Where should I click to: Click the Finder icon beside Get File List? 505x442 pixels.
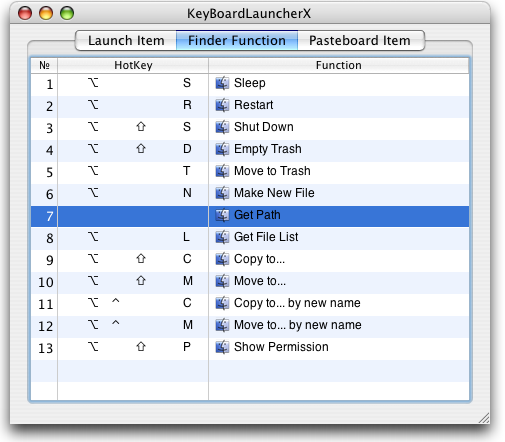[x=222, y=237]
